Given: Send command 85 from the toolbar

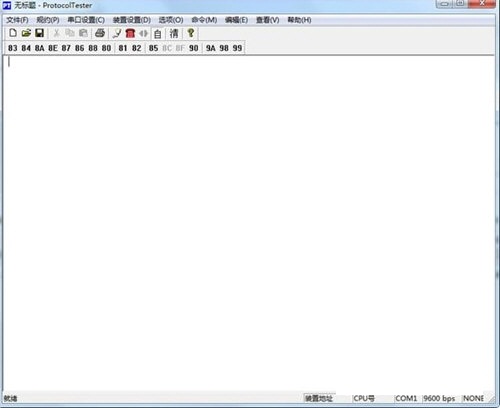Looking at the screenshot, I should 153,48.
